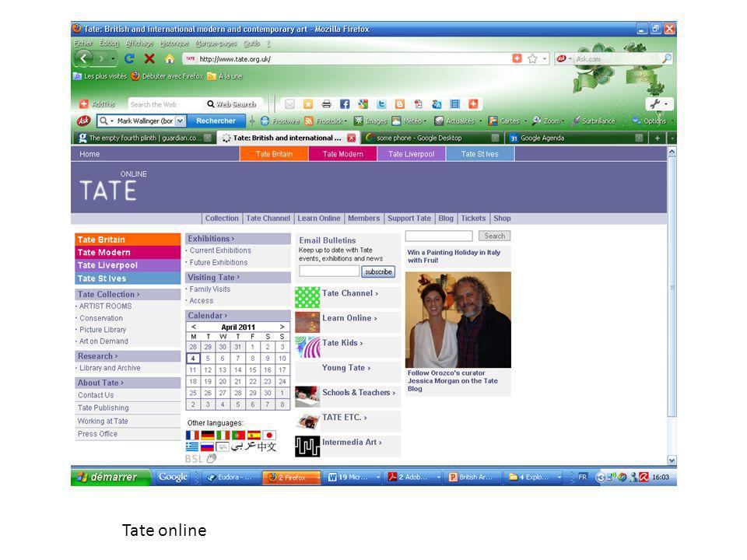Image resolution: width=747 pixels, height=560 pixels.
Task: Click the email envelope share icon
Action: 289,103
